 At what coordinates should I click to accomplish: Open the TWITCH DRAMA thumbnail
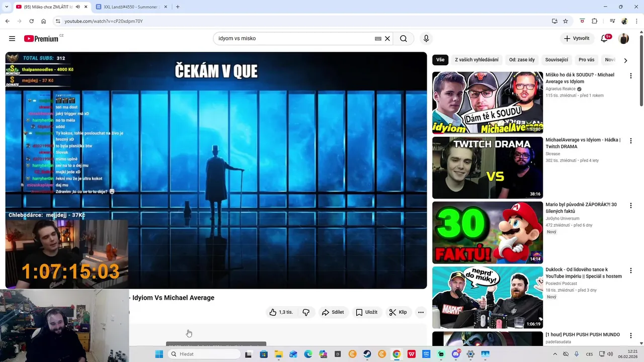coord(488,167)
